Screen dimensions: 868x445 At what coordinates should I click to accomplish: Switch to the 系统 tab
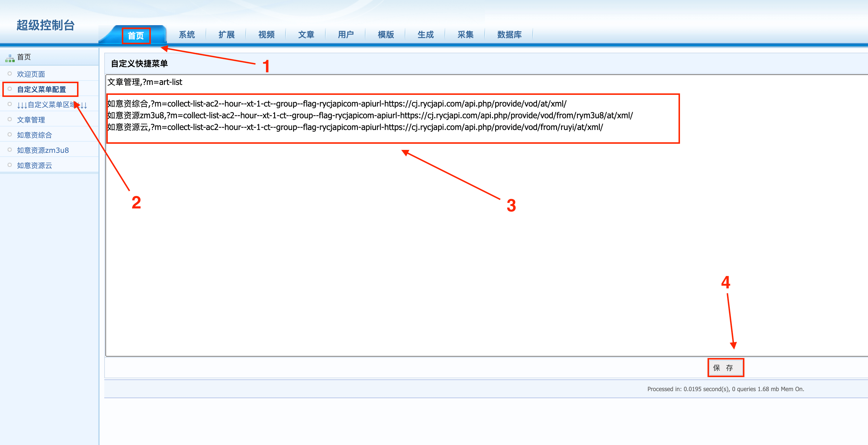click(187, 35)
